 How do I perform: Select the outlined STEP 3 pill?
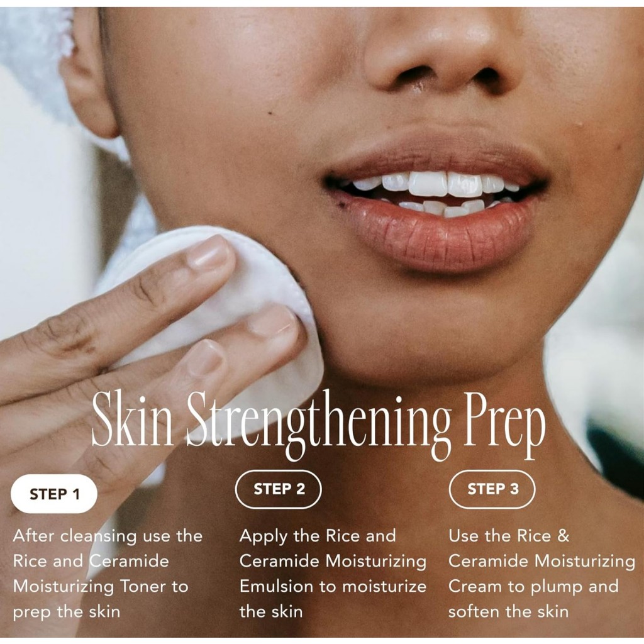[x=492, y=489]
